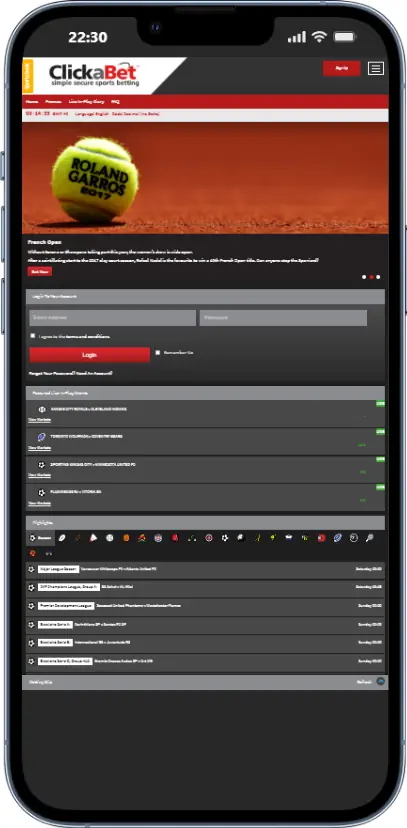The image size is (407, 828).
Task: Select the white baseball highlights icon
Action: (x=110, y=538)
